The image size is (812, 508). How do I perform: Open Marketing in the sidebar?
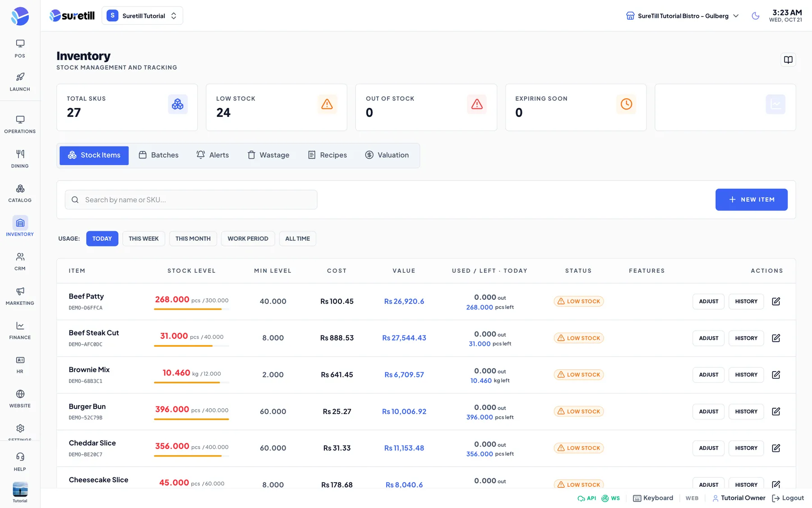[x=20, y=296]
